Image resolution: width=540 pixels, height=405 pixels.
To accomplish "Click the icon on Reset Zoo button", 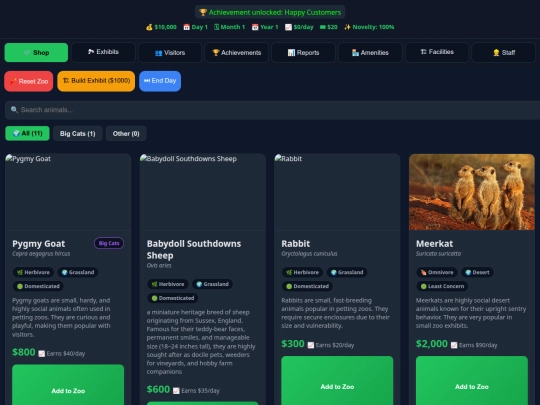I will (13, 81).
